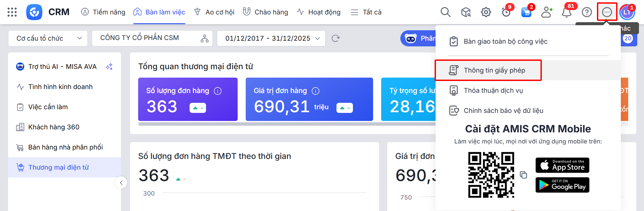Image resolution: width=644 pixels, height=211 pixels.
Task: Open the reminder clock icon with badge 9
Action: pos(506,12)
